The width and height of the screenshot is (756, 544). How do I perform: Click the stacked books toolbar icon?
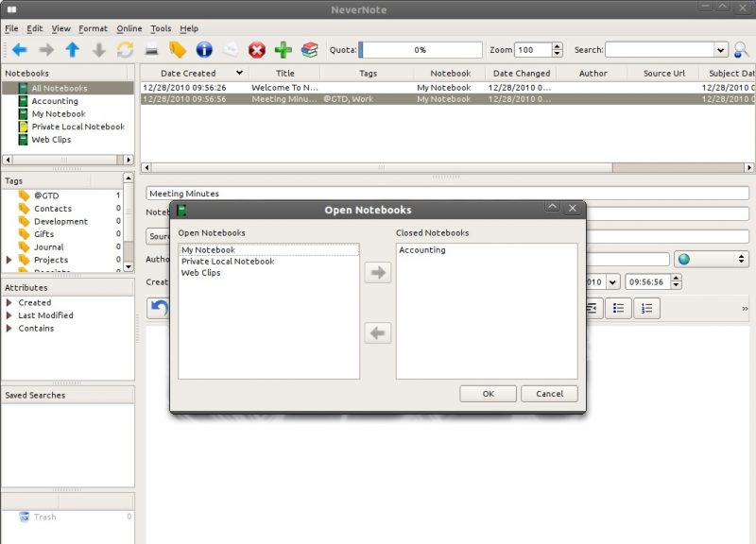coord(310,50)
